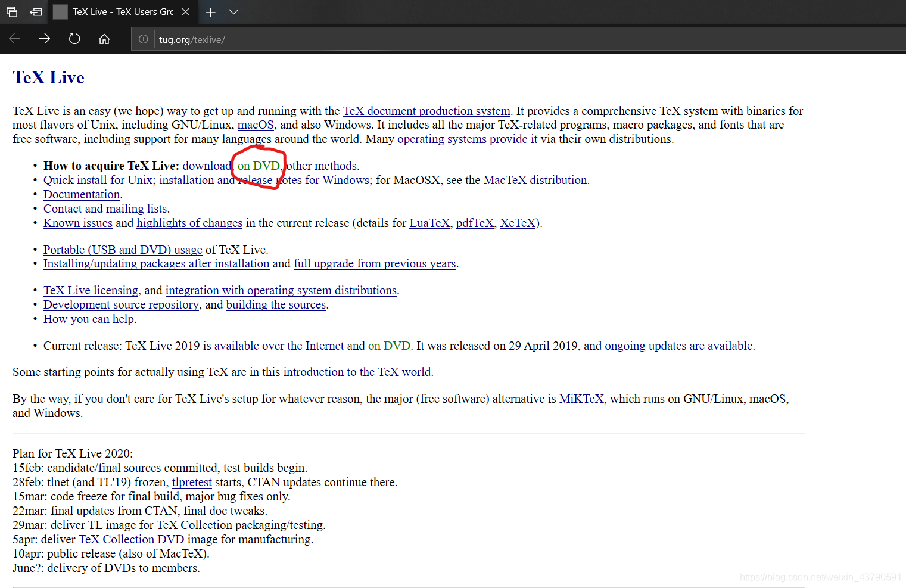Click '10apr: public release (also of MacTeX).' line
Screen dimensions: 906x588
pyautogui.click(x=111, y=554)
